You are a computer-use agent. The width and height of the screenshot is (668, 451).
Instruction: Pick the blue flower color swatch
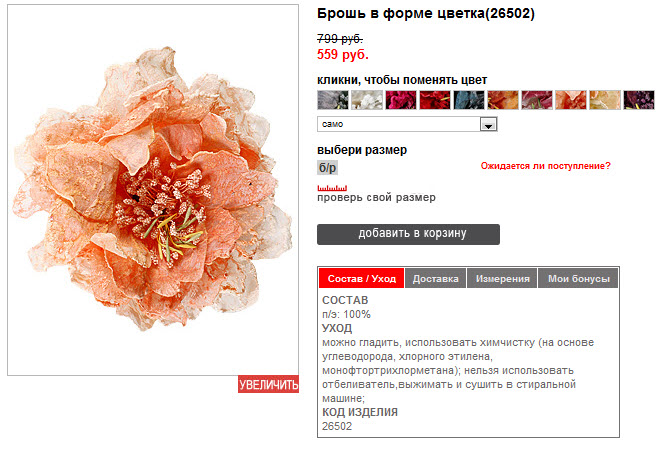468,100
